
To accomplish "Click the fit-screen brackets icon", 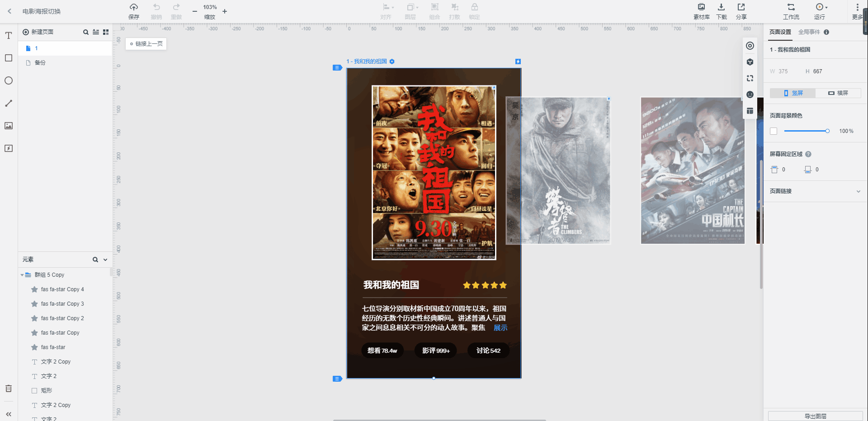I will [750, 78].
